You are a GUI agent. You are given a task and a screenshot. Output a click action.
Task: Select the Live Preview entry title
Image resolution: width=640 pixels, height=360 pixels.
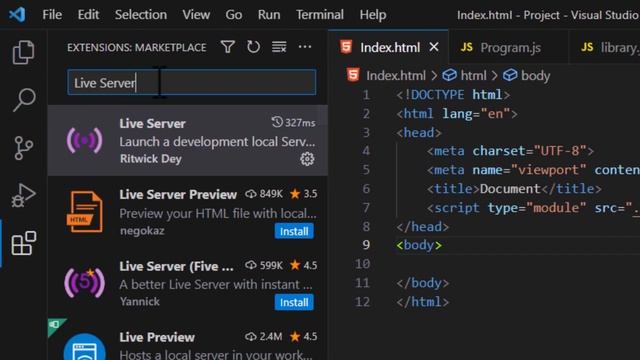point(157,337)
